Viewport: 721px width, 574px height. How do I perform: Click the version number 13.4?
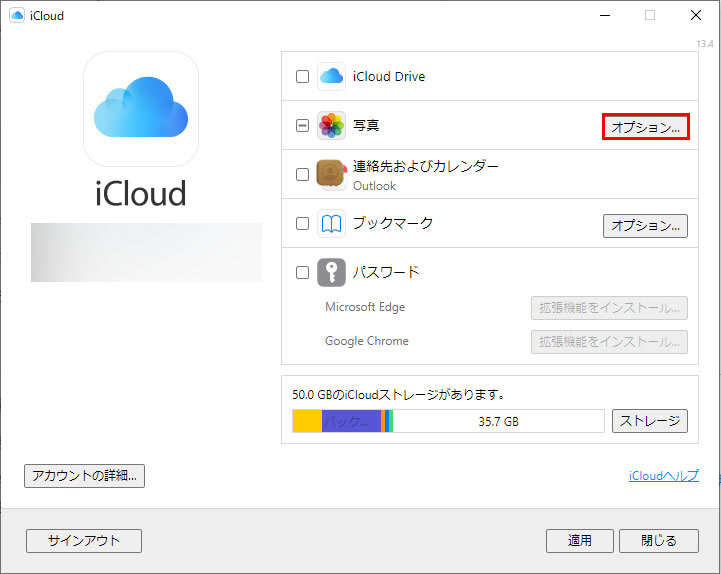[704, 44]
